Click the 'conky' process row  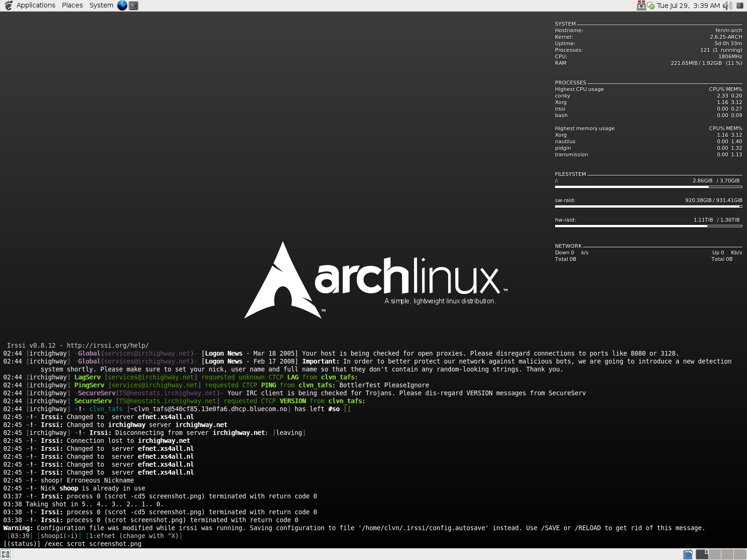click(648, 96)
